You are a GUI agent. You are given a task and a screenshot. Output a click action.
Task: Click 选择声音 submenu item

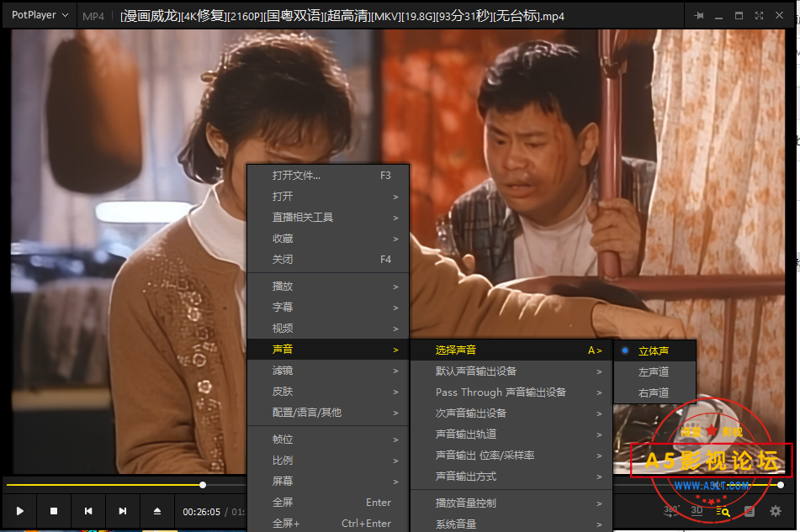[x=511, y=350]
